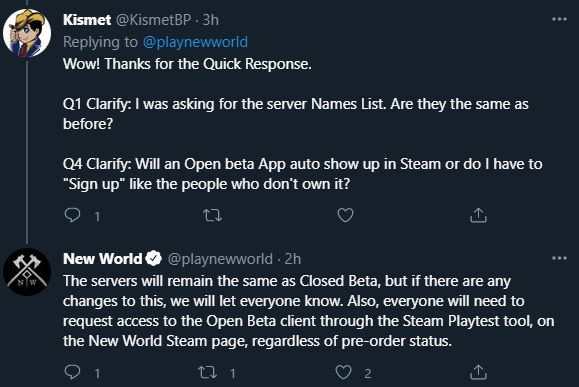Viewport: 579px width, 387px height.
Task: Open the 2h timestamp on New World's tweet
Action: click(x=293, y=259)
